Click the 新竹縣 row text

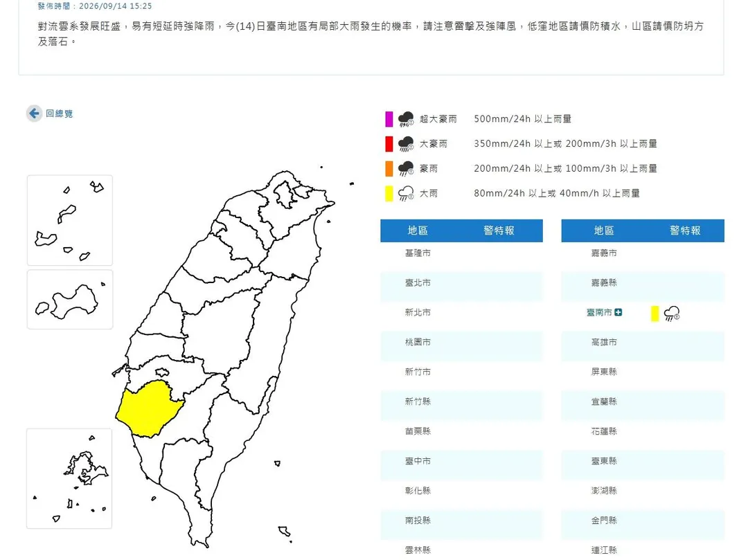418,401
